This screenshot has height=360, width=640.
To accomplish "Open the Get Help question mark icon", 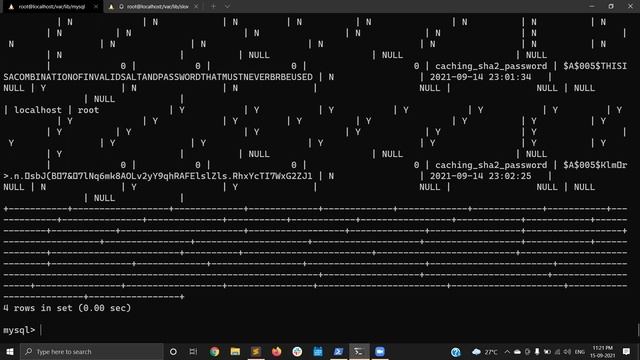I will point(456,351).
